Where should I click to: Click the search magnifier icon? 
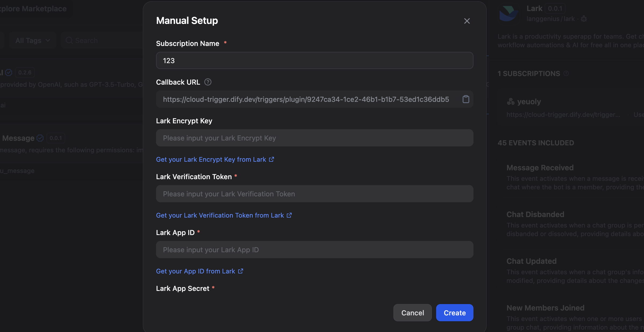pos(69,40)
